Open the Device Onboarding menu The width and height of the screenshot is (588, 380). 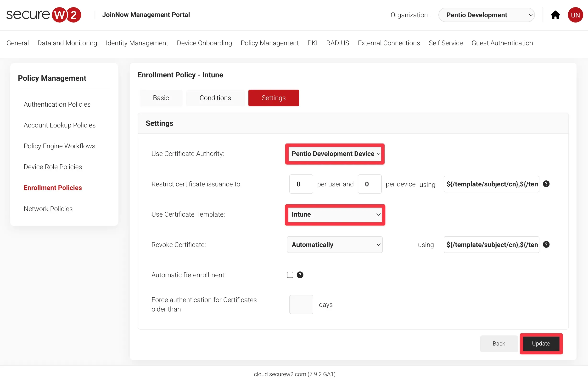pyautogui.click(x=204, y=43)
